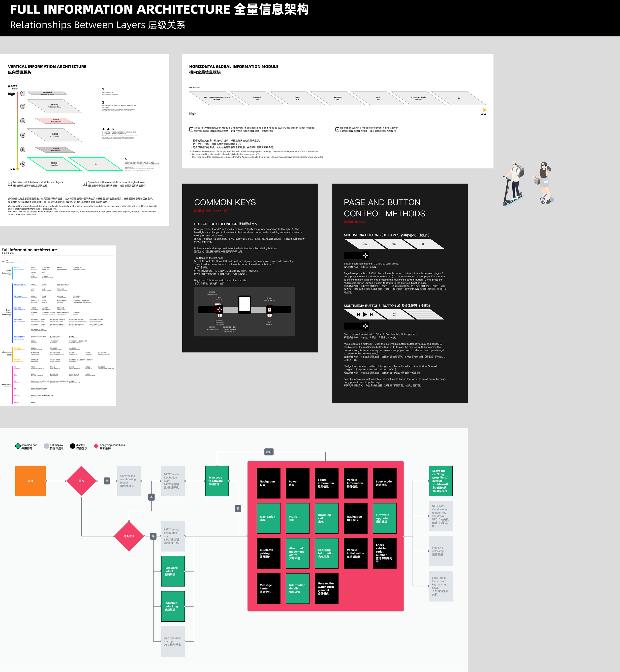The width and height of the screenshot is (620, 672).
Task: Click the 否 label below the 首次 branch
Action: (151, 497)
